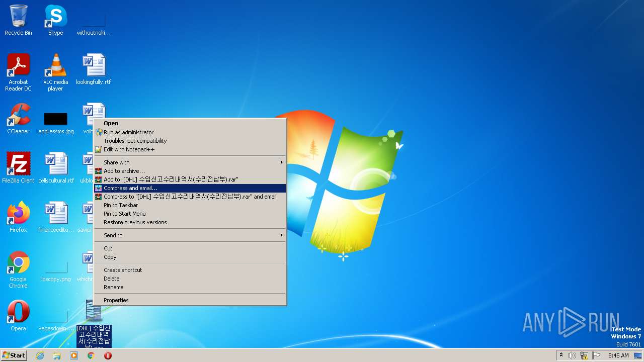Viewport: 644px width, 362px height.
Task: Choose Copy in the context menu
Action: 190,257
